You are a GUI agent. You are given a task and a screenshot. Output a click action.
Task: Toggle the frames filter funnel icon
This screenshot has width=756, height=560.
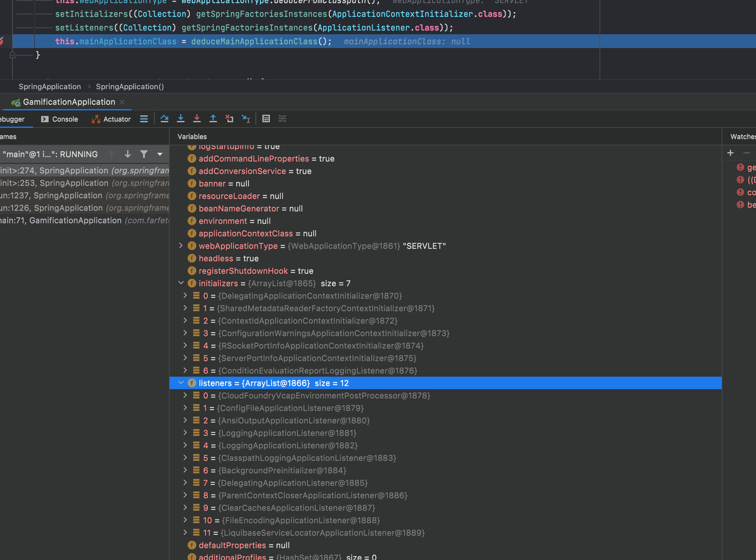point(144,154)
